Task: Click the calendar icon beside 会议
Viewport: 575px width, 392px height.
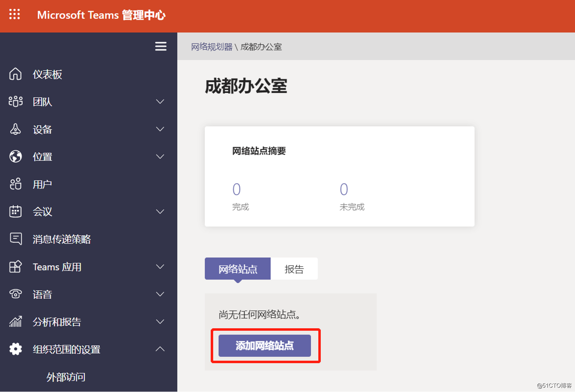Action: 15,212
